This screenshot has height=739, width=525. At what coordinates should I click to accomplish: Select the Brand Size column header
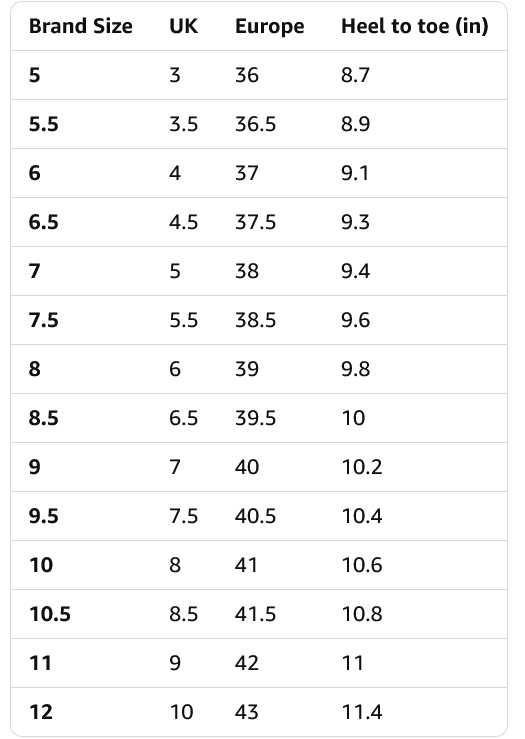coord(81,26)
